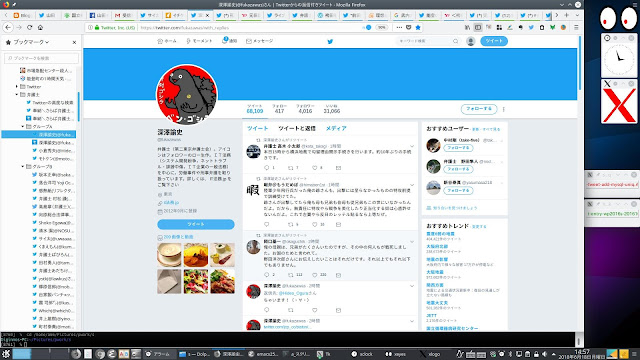640x360 pixels.
Task: Open the dropdown chevron on the @Hideo_Ogura reply
Action: (412, 286)
